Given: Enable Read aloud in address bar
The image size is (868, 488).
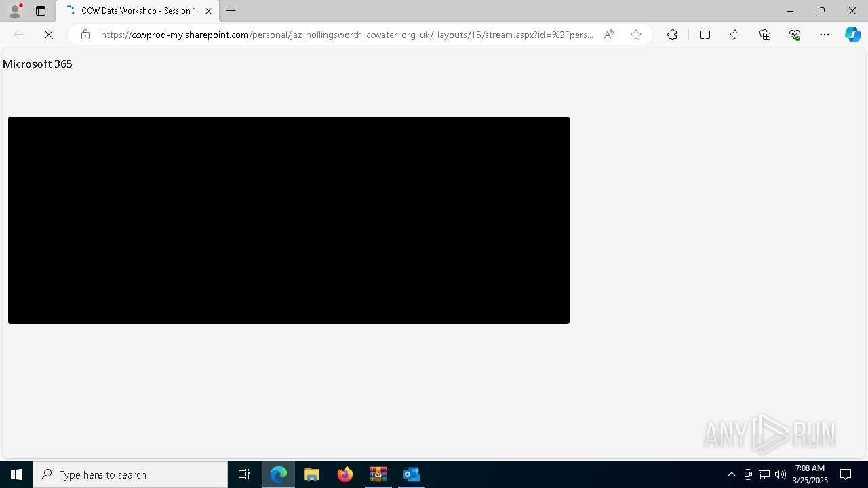Looking at the screenshot, I should [609, 35].
